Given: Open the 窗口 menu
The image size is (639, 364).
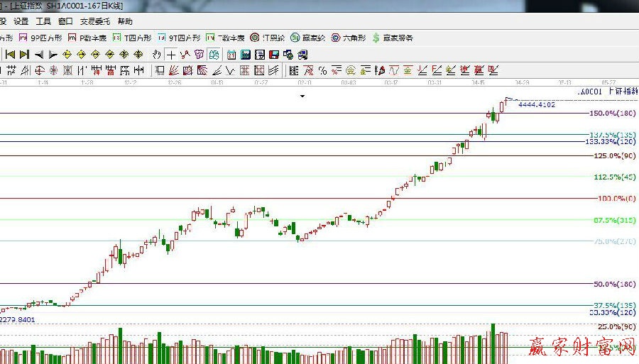Looking at the screenshot, I should coord(65,22).
